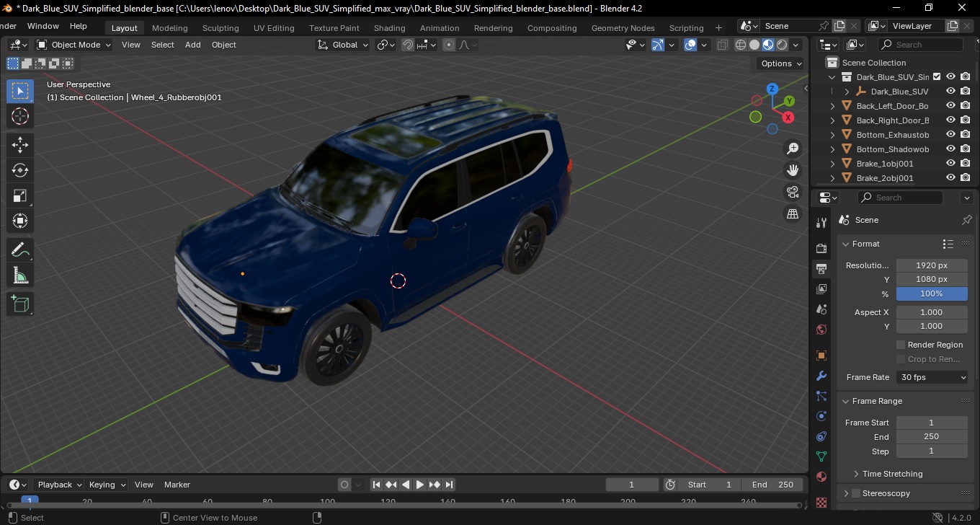Open the Options dropdown
Image resolution: width=980 pixels, height=525 pixels.
click(782, 63)
